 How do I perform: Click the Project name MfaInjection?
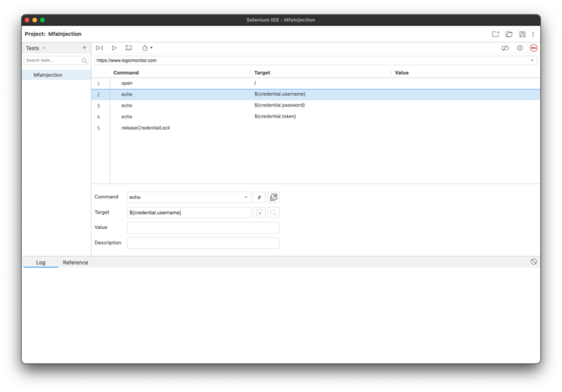click(x=65, y=34)
